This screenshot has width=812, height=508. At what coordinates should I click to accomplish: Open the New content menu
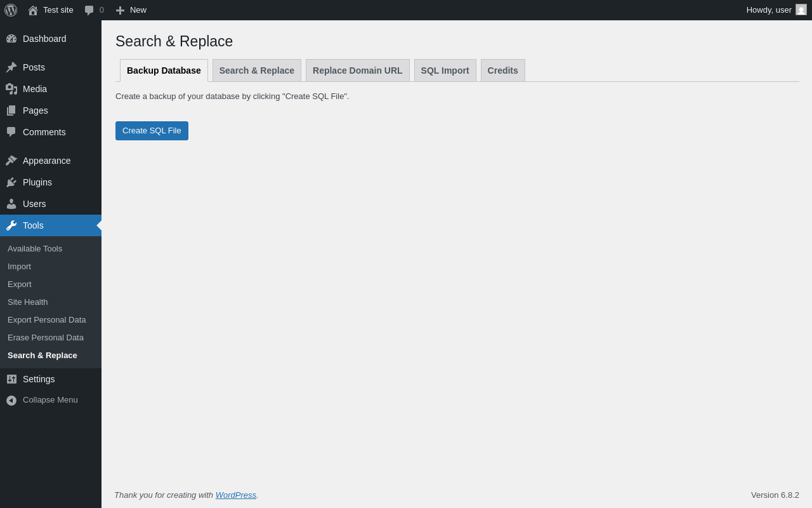coord(138,10)
